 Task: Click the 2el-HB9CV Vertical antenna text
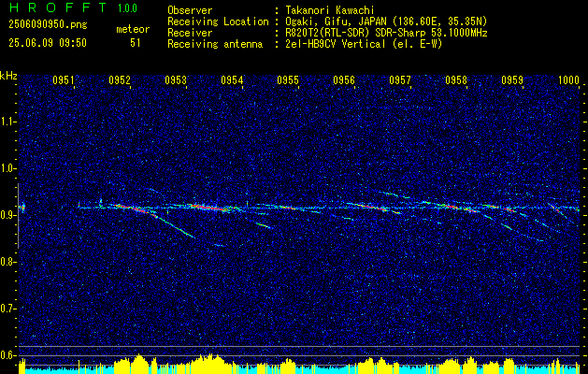coord(364,44)
